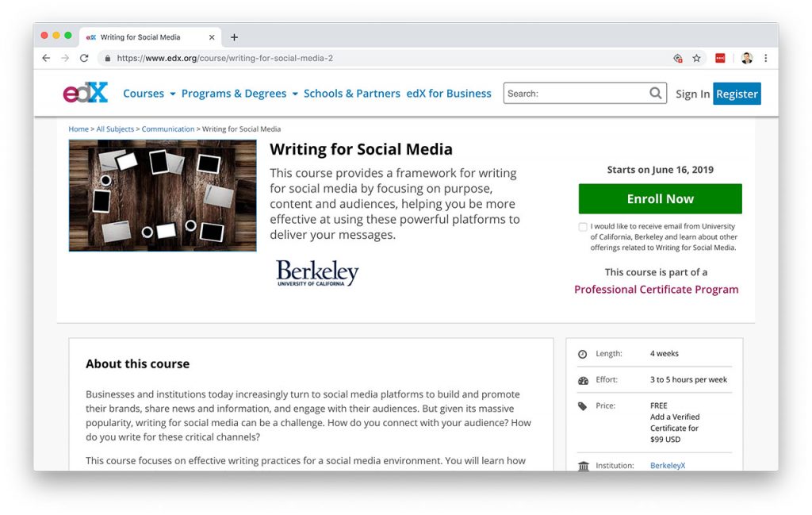The image size is (812, 515).
Task: Click the Home breadcrumb link
Action: [x=79, y=129]
